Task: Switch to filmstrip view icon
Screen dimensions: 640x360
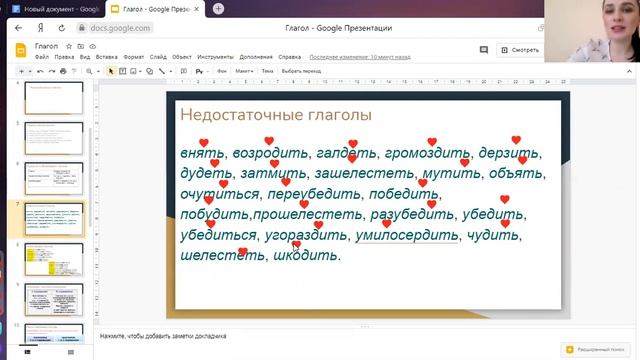Action: tap(27, 352)
